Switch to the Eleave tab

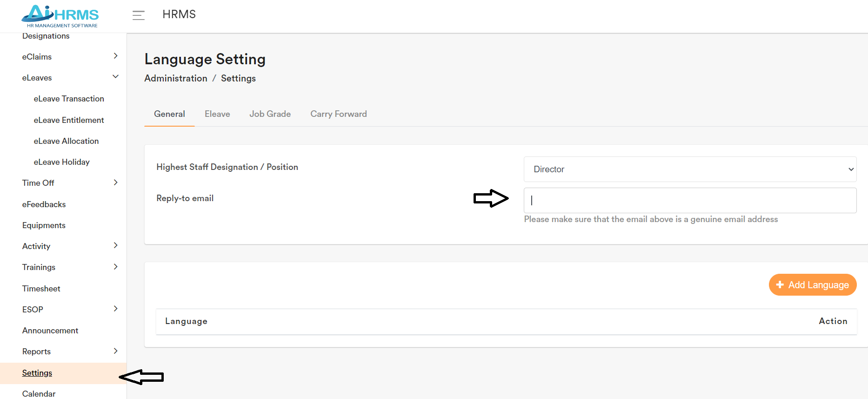coord(217,114)
